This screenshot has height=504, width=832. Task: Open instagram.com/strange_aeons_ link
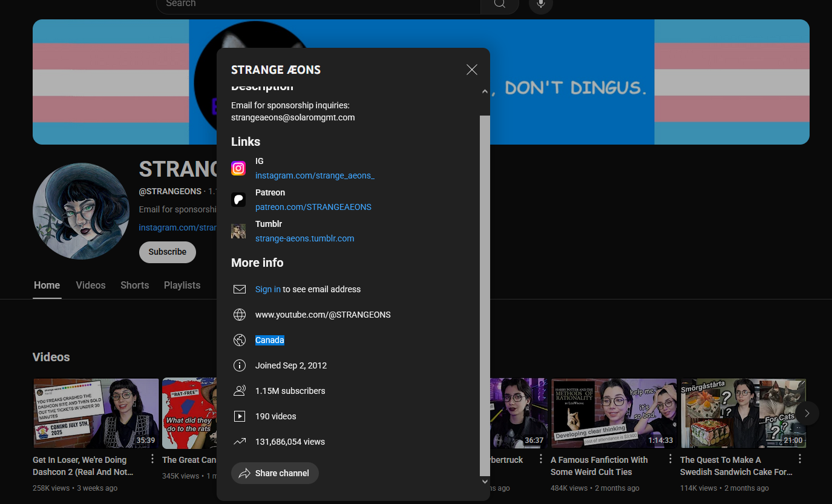click(x=315, y=175)
